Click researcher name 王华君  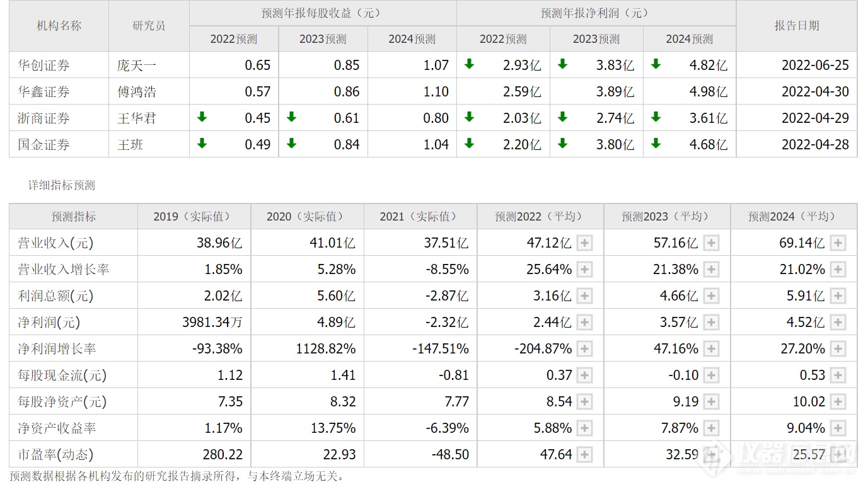click(137, 118)
